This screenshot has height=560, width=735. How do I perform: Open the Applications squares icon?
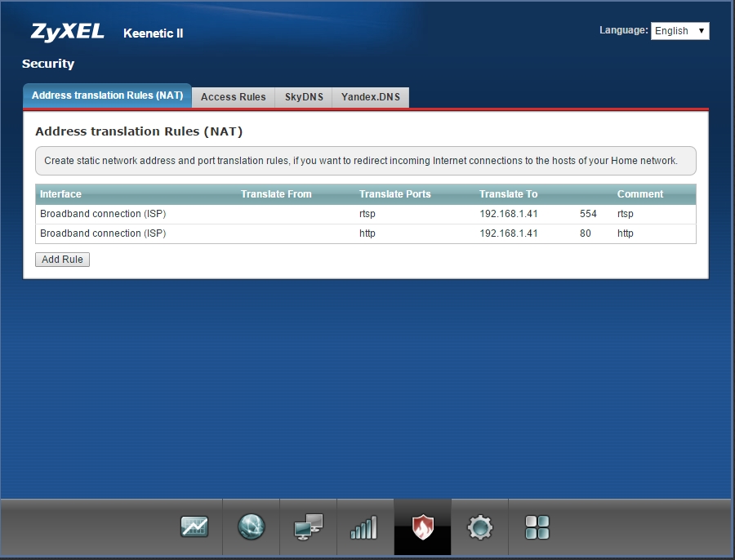[x=537, y=527]
